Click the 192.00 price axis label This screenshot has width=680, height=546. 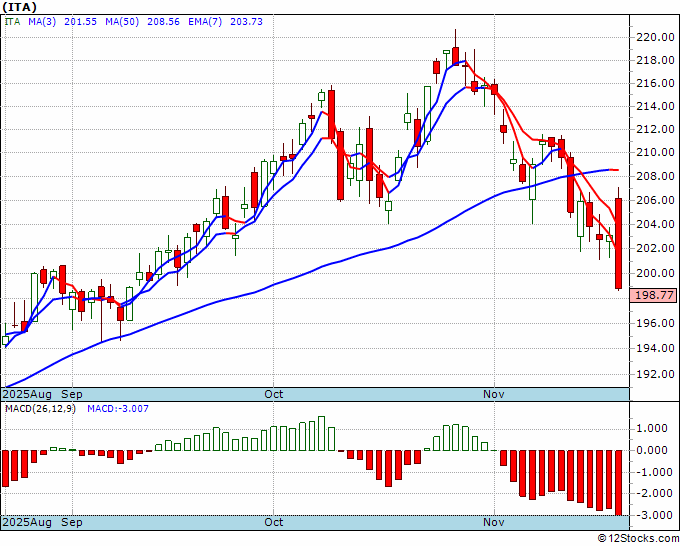tap(655, 374)
